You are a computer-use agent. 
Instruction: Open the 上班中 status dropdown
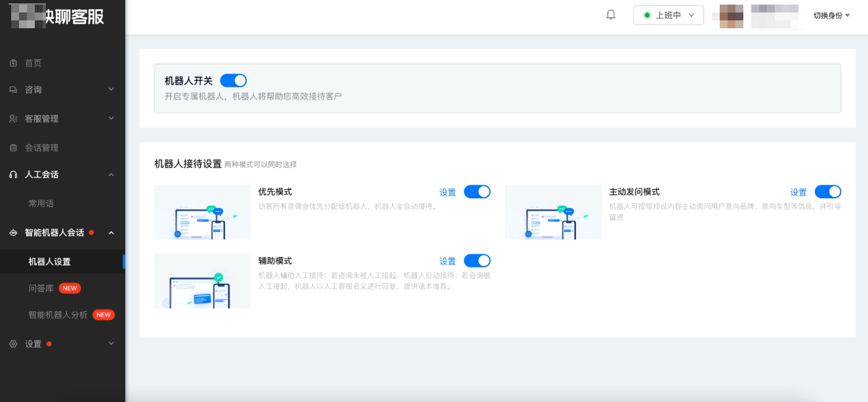click(x=668, y=14)
